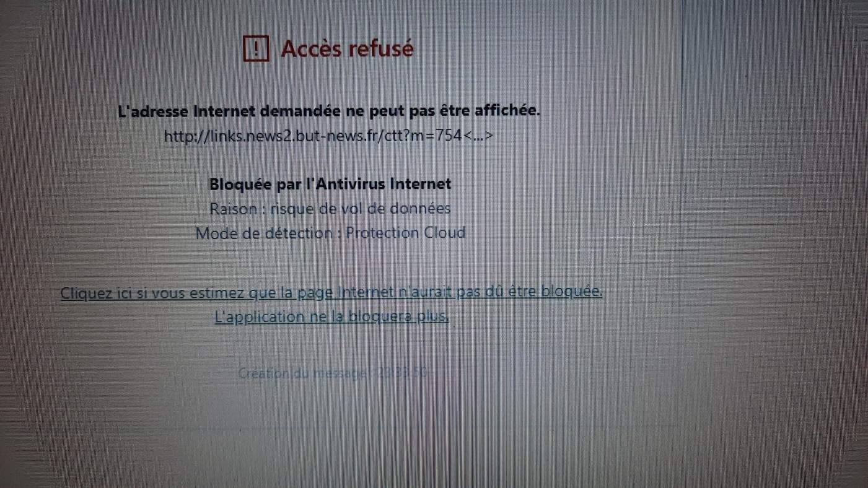Follow the "L'application ne la bloquera plus" link

click(331, 316)
